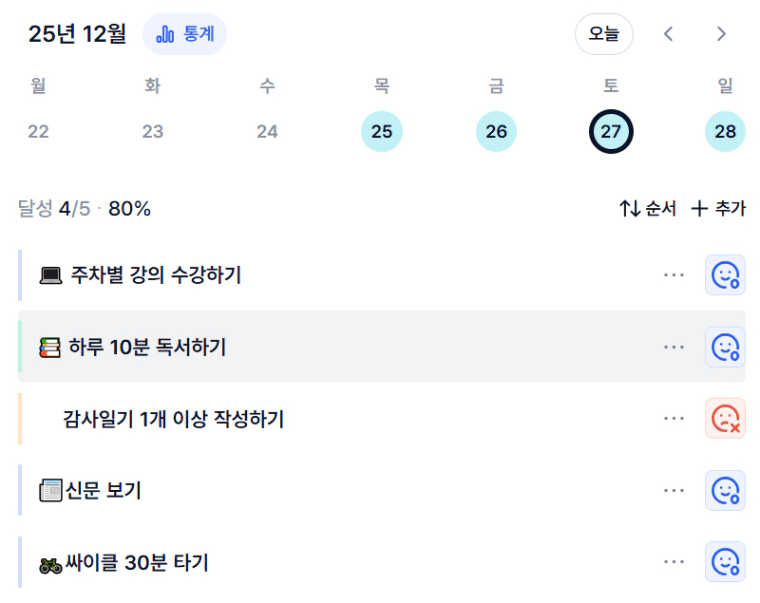760x603 pixels.
Task: Select Thursday the 25th in calendar
Action: point(381,132)
